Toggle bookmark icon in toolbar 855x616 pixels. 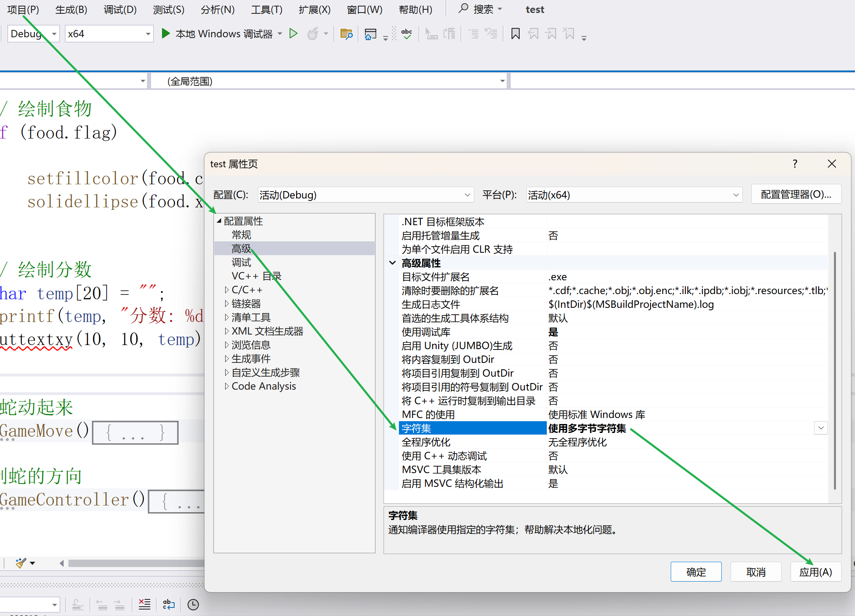pyautogui.click(x=515, y=34)
